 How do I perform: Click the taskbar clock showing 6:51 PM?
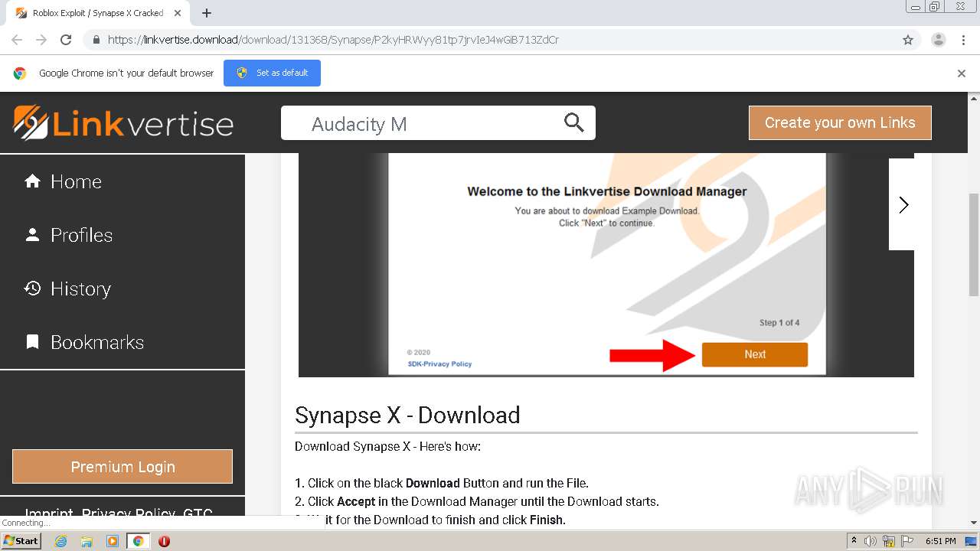tap(940, 541)
